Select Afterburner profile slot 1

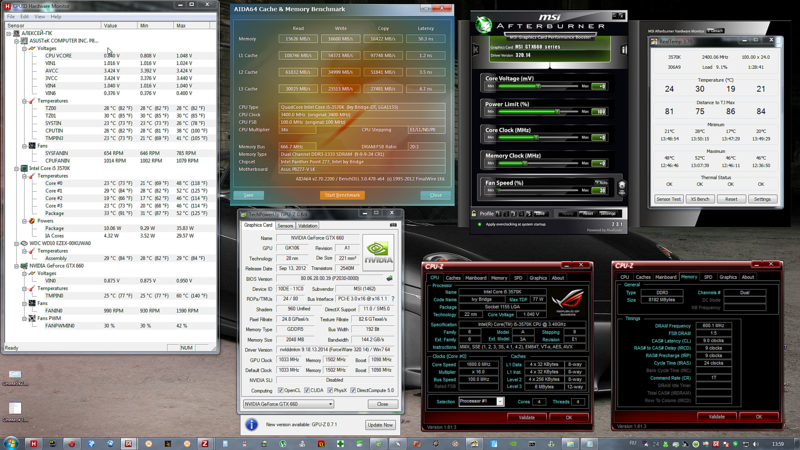point(498,214)
